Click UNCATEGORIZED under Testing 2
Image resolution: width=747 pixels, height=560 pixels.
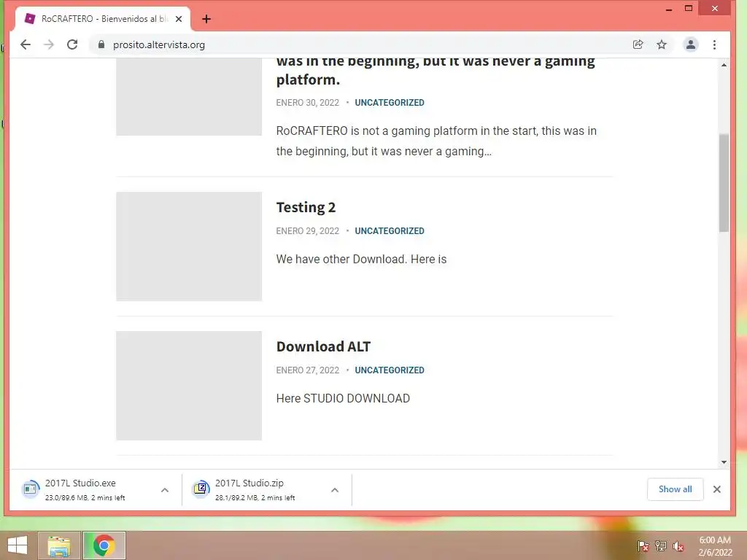tap(390, 231)
